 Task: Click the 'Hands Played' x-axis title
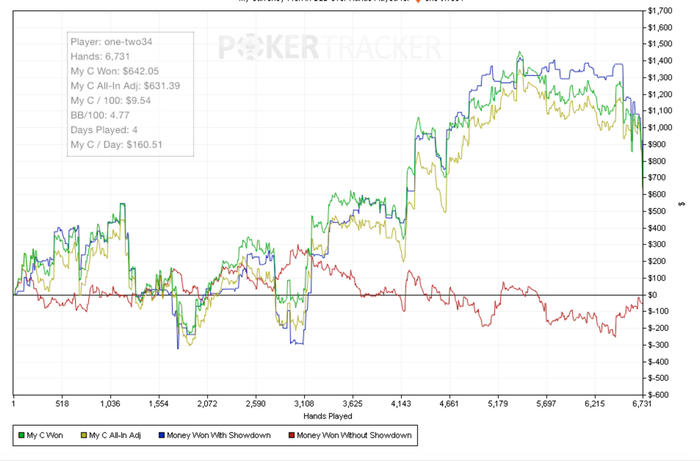pyautogui.click(x=328, y=416)
